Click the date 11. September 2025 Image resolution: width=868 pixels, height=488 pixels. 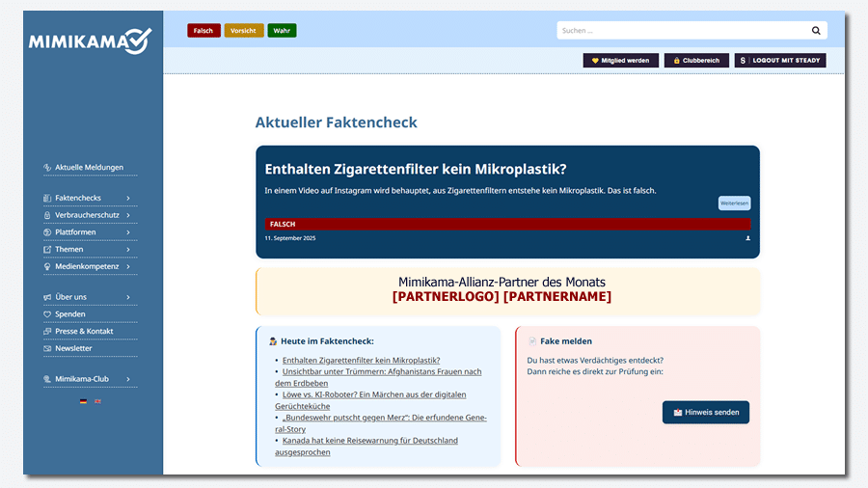(x=290, y=238)
